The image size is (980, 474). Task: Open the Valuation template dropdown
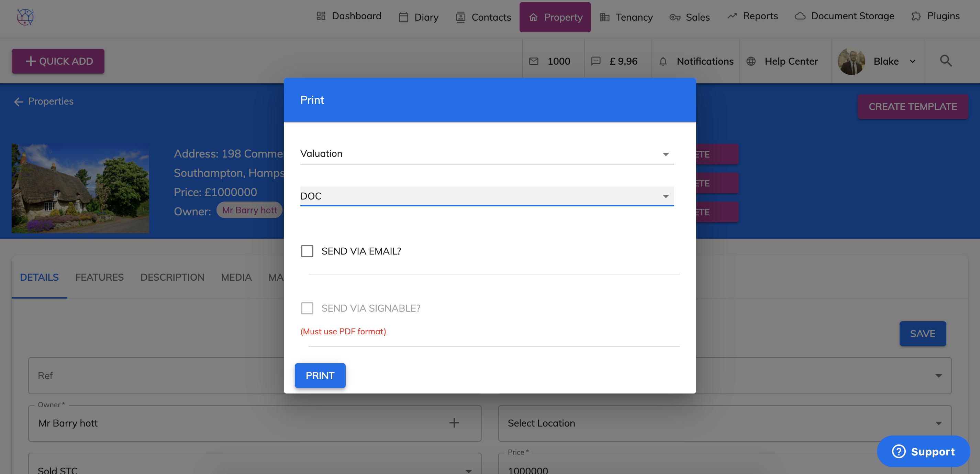[487, 154]
